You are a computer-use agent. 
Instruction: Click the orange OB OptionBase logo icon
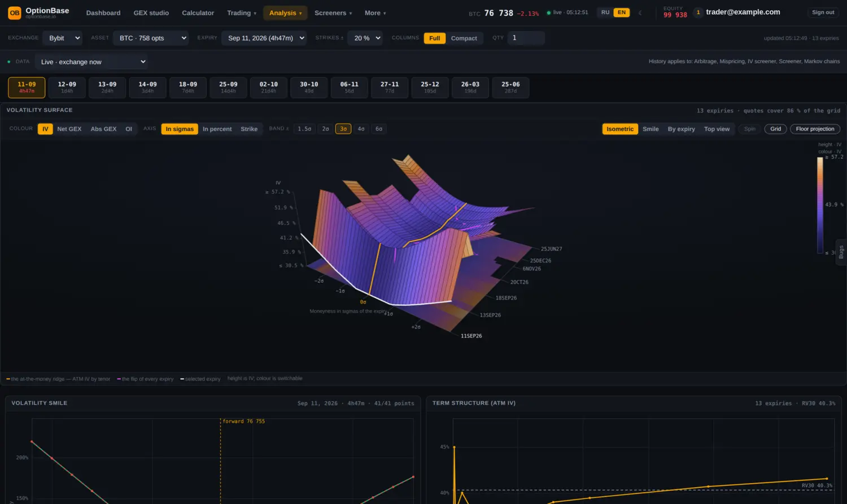point(15,12)
